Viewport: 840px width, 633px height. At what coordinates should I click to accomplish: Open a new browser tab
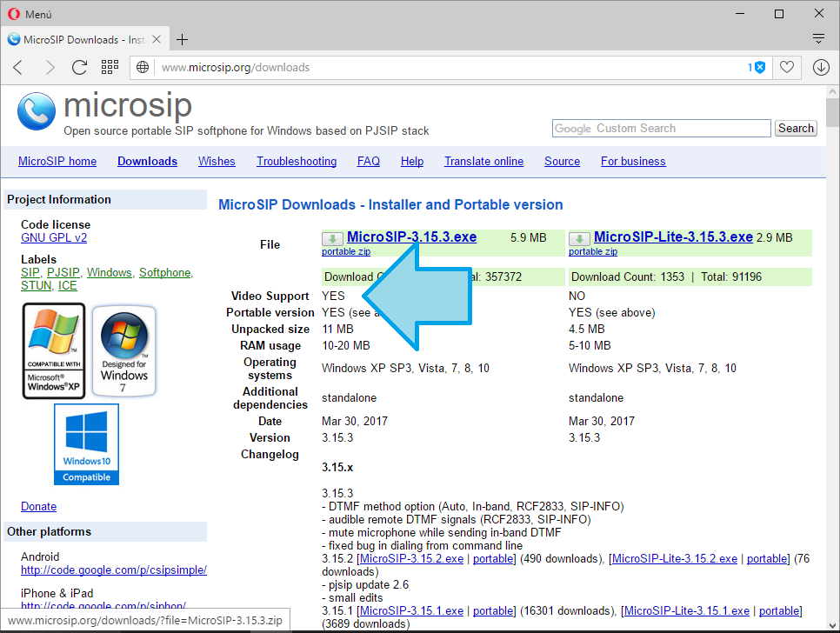pos(182,40)
